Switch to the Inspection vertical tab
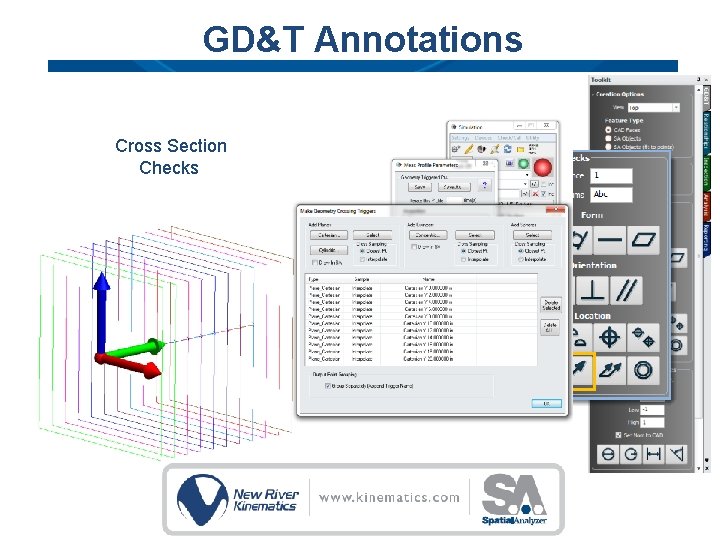 point(706,171)
